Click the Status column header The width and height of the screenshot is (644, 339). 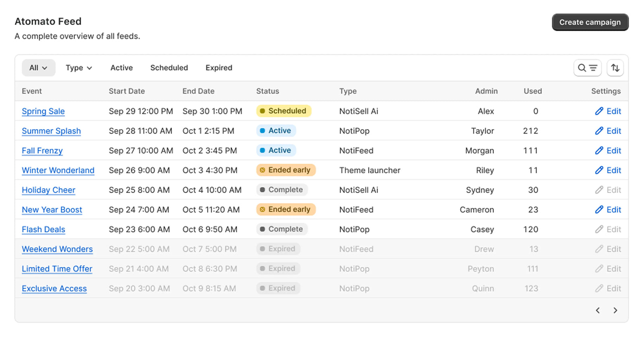click(x=268, y=91)
